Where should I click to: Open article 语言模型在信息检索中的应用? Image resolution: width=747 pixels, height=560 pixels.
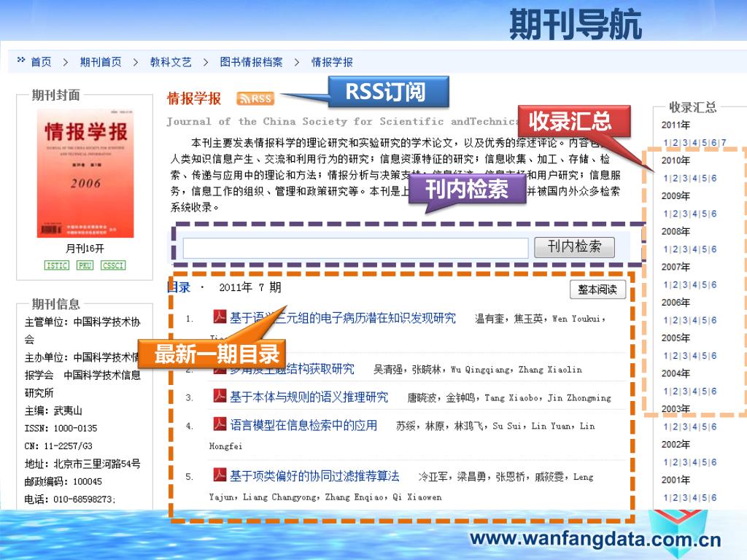pyautogui.click(x=303, y=425)
